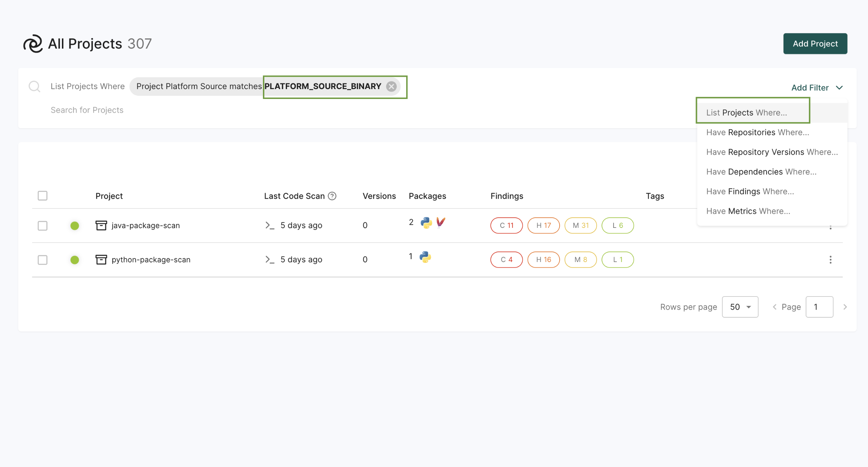Click the next page arrow button
This screenshot has height=467, width=868.
845,306
